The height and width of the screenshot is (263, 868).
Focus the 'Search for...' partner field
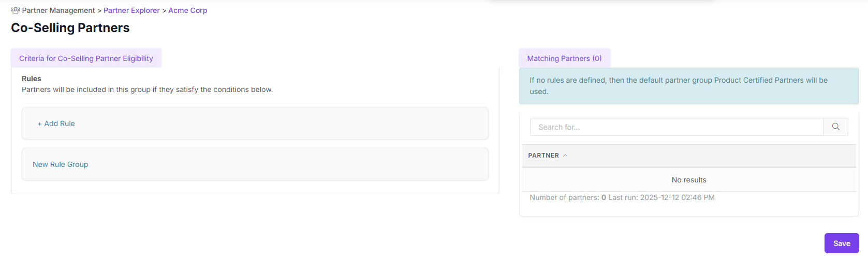point(676,127)
